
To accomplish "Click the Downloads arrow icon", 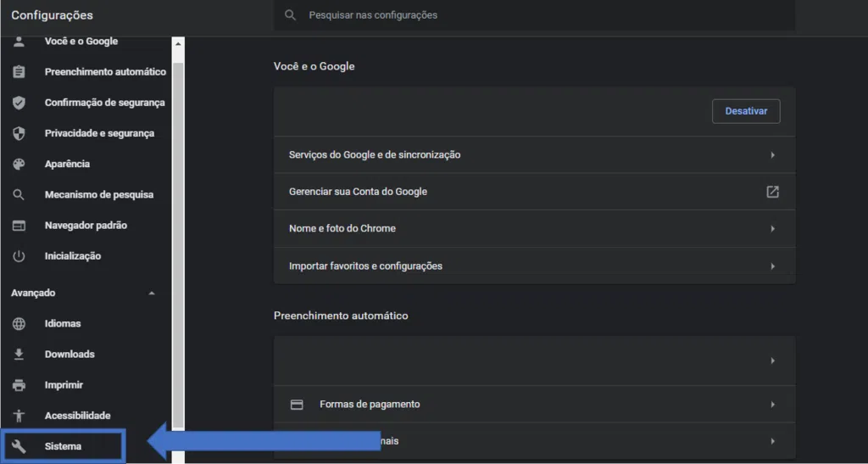I will 19,355.
